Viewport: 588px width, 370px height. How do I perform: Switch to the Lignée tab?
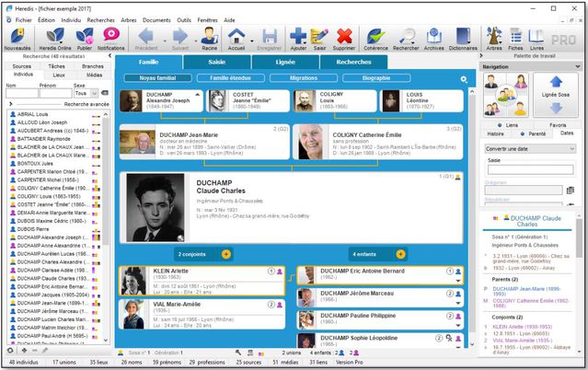(x=285, y=62)
